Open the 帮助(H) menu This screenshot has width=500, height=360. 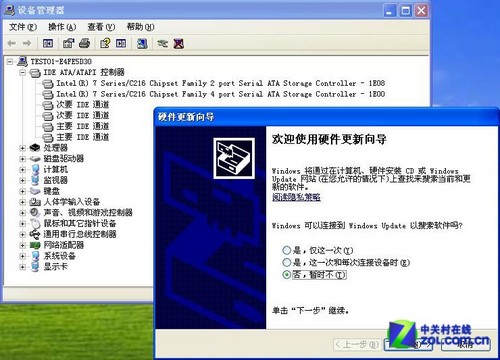coord(140,27)
